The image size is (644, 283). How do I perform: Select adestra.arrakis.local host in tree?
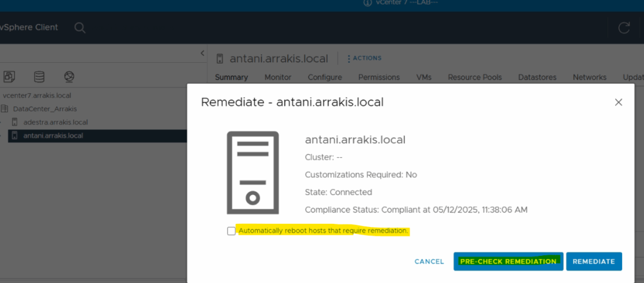(55, 122)
